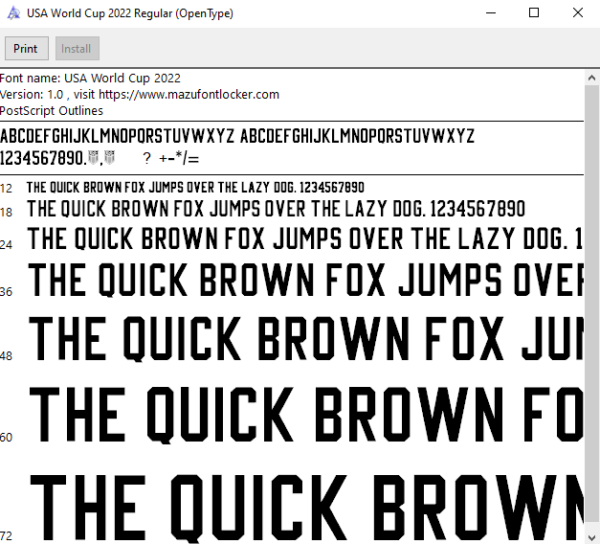This screenshot has width=600, height=544.
Task: Maximize the font viewer window
Action: pos(534,13)
